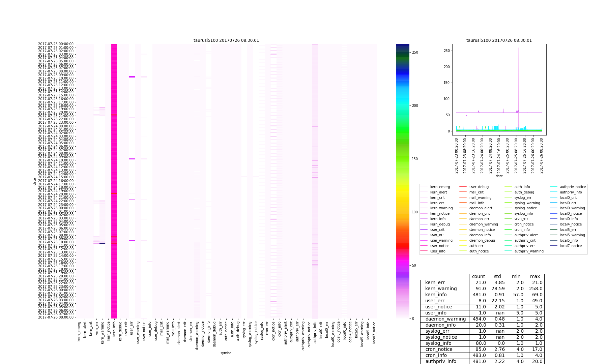Click the 'max' column header in the table
Viewport: 607px width, 364px height.
tap(535, 277)
